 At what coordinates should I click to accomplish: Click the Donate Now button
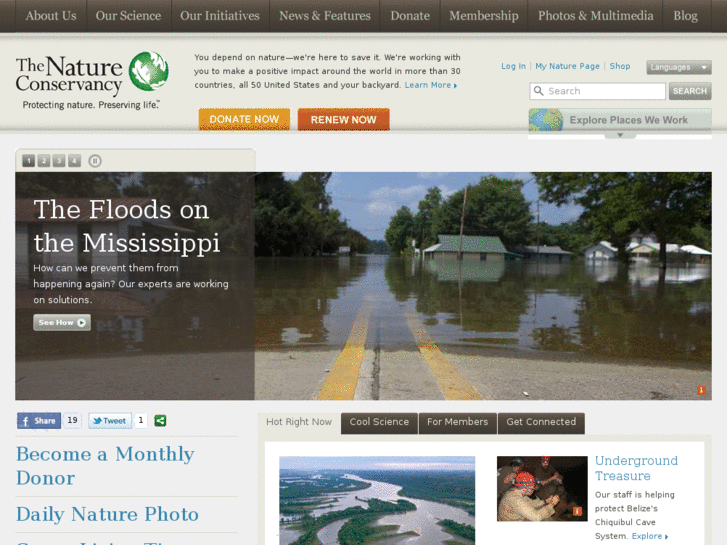point(244,119)
